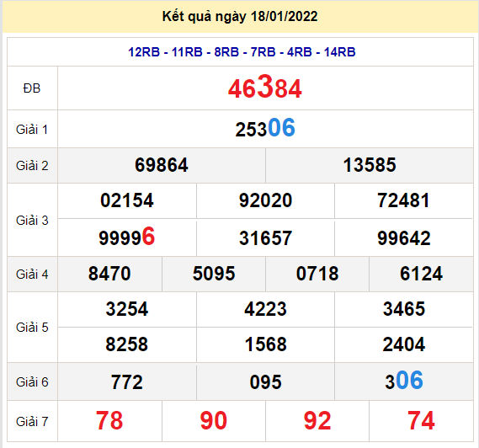This screenshot has width=479, height=448.
Task: Select Giải 6 number 095
Action: (265, 382)
